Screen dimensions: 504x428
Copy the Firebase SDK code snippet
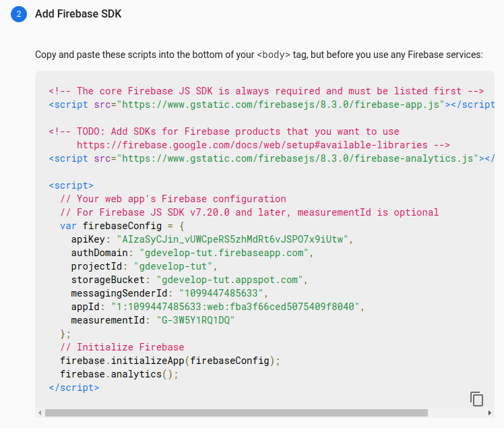(x=477, y=398)
